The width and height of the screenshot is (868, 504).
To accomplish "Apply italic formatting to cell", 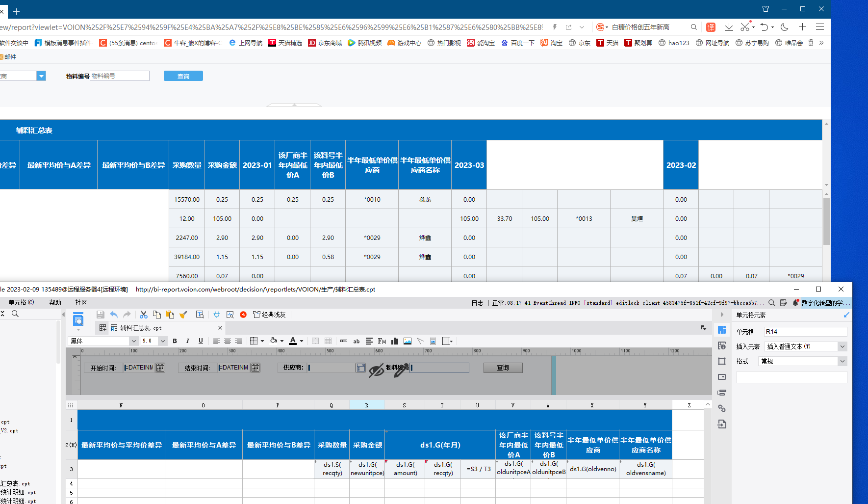I will pos(187,341).
